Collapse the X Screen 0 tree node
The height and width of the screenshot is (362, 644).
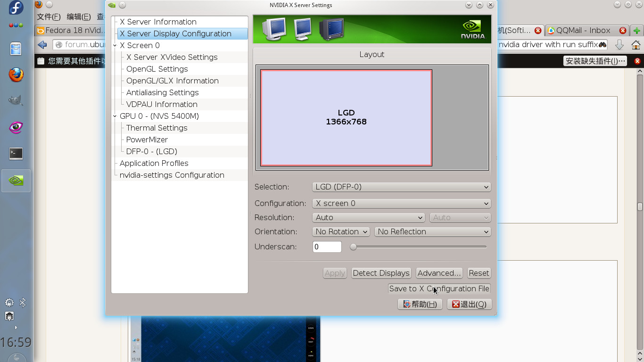(x=115, y=46)
